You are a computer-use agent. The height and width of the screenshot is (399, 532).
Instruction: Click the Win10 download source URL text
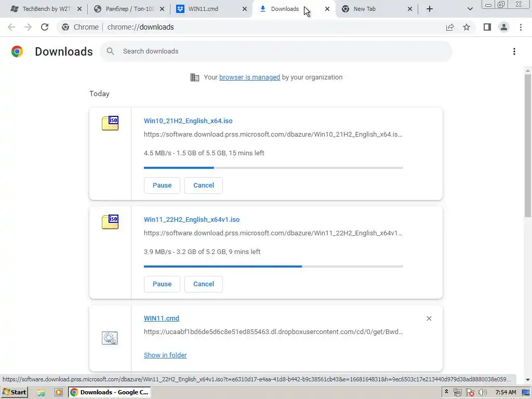[x=273, y=135]
